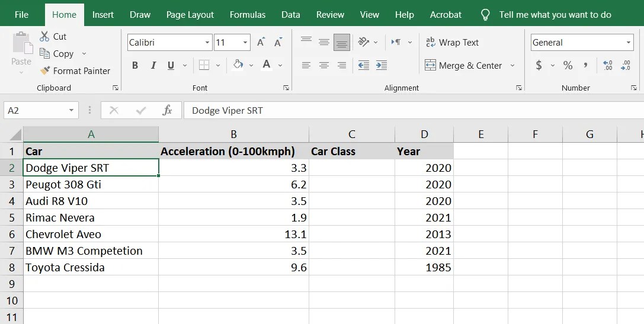The height and width of the screenshot is (324, 644).
Task: Click the formula bar Cancel X
Action: point(114,110)
